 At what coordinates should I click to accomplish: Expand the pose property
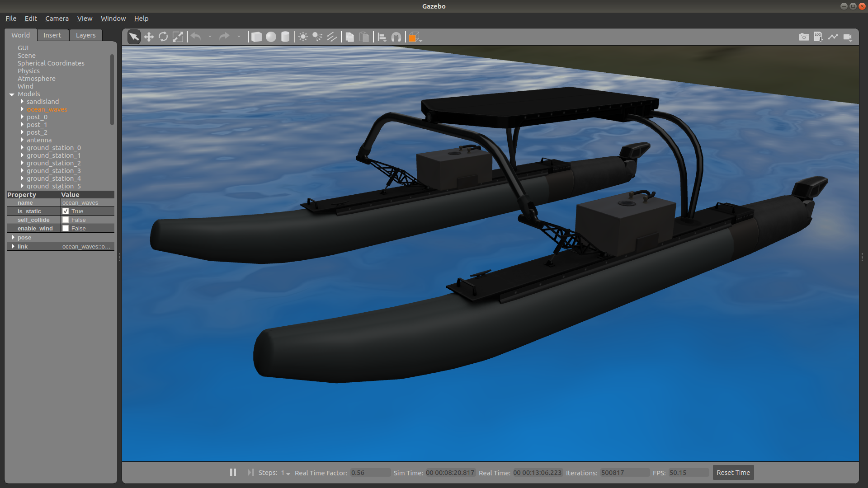tap(13, 237)
